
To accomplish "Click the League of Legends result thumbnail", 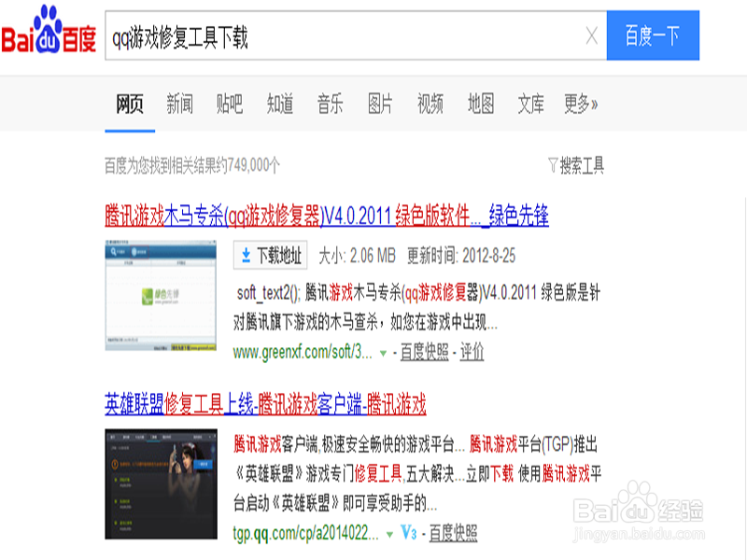I will [x=161, y=483].
